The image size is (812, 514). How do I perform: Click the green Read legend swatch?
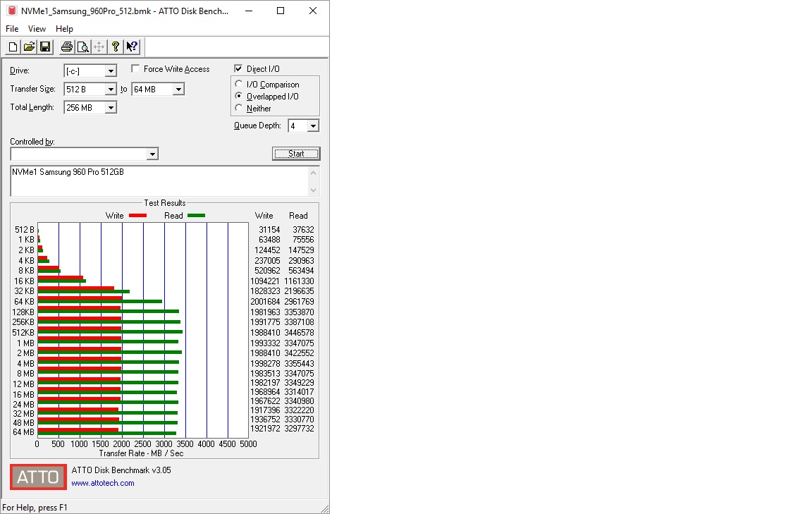coord(196,216)
